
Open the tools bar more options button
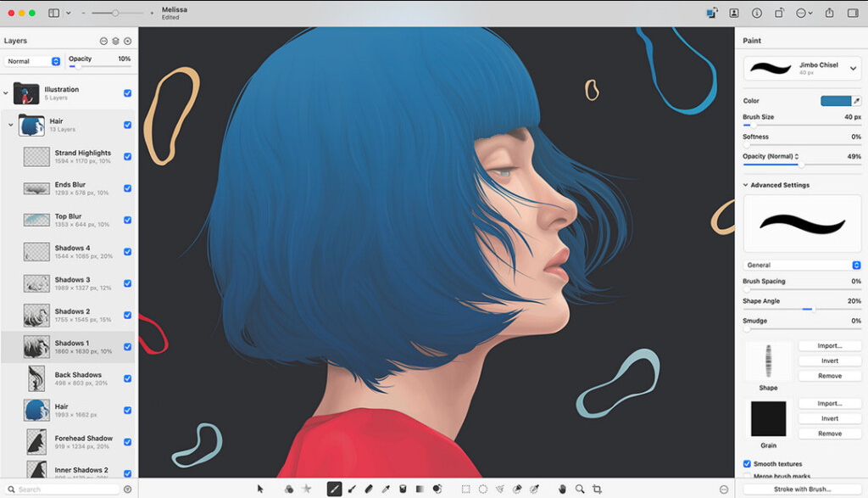point(724,490)
